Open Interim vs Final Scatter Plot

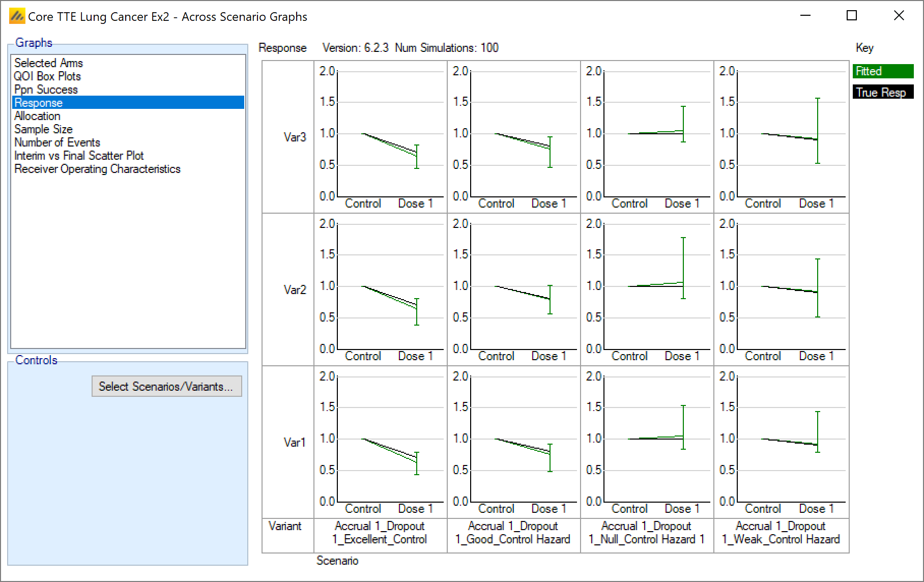[x=79, y=156]
